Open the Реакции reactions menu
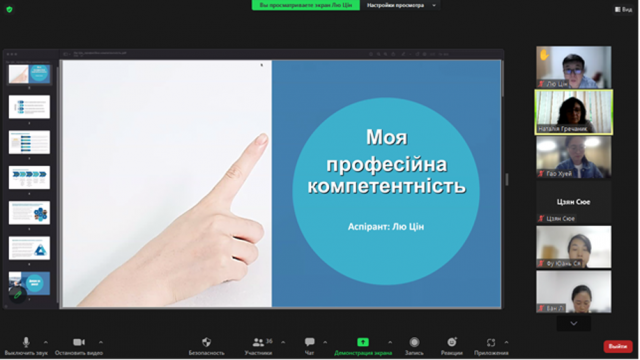 pos(451,347)
